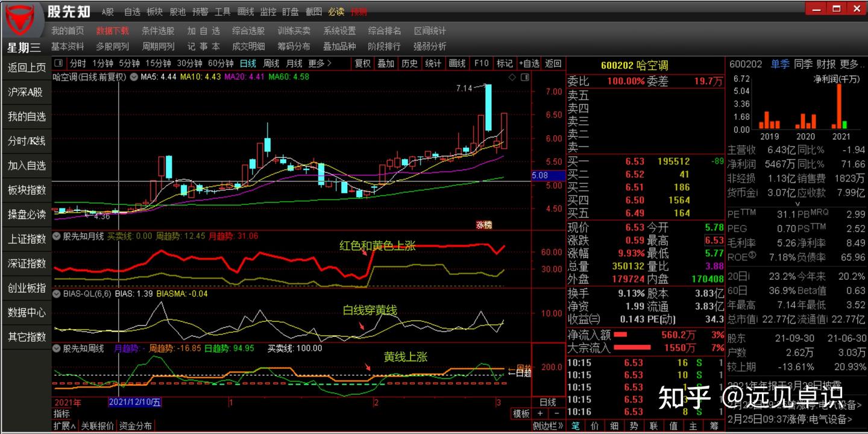
Task: Open the 指标 indicator tab
Action: click(61, 414)
